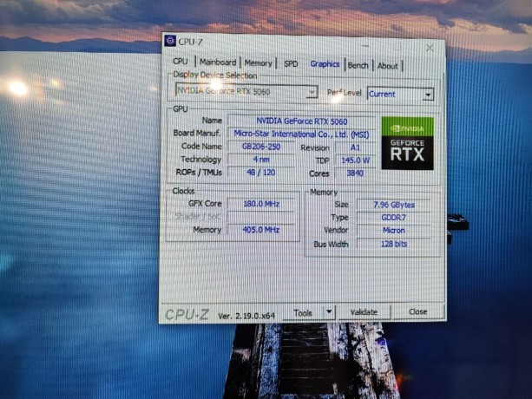Switch to the Mainboard tab
Screen dimensions: 532x399
pos(218,62)
